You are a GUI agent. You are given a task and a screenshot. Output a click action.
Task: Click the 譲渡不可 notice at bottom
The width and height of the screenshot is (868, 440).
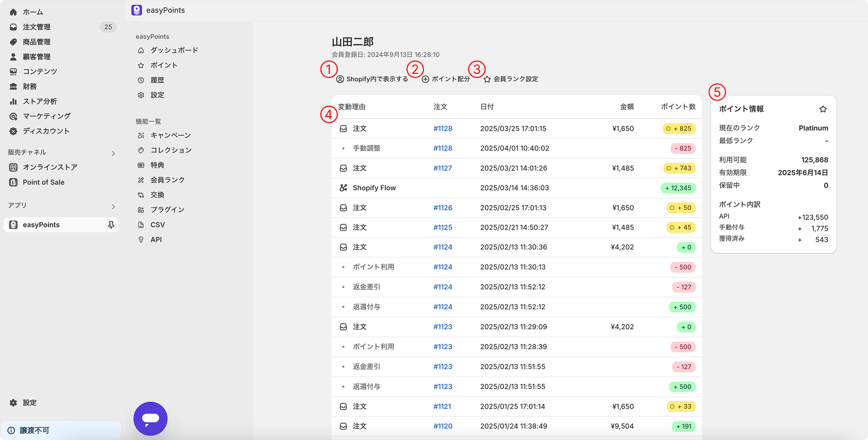point(61,430)
